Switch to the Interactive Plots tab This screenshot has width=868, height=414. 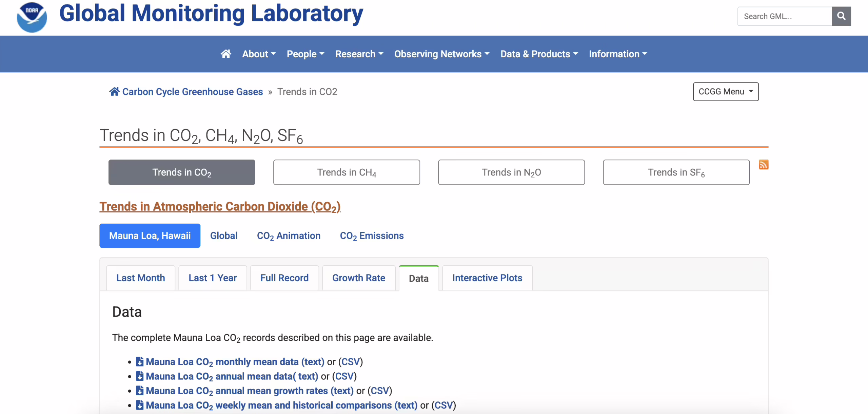pos(487,278)
